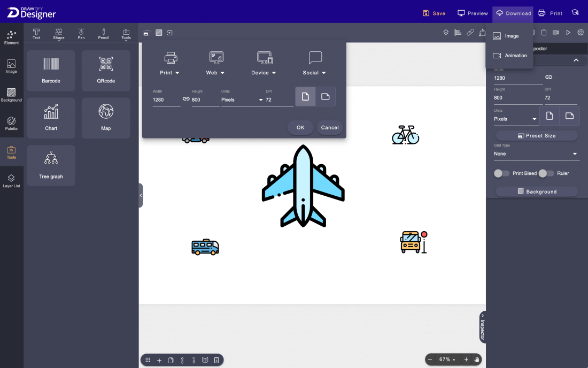This screenshot has height=368, width=588.
Task: Choose the Tree graph tool
Action: tap(51, 165)
